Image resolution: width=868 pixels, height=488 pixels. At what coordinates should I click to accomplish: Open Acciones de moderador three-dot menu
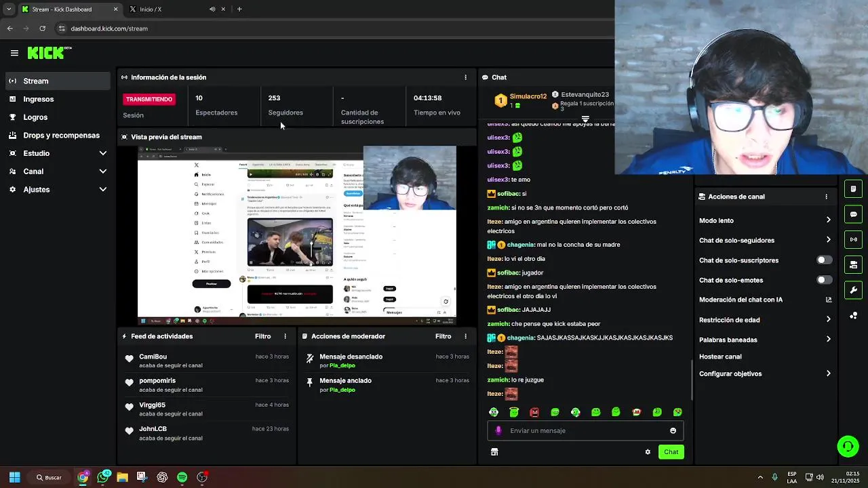pos(465,336)
